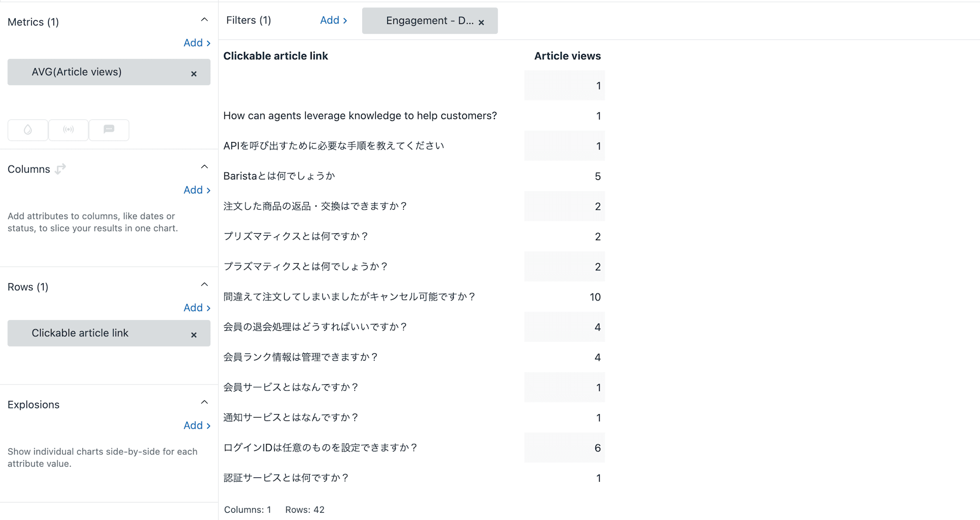
Task: Open the 'ログインIDは任意のもの' article row
Action: [x=320, y=448]
